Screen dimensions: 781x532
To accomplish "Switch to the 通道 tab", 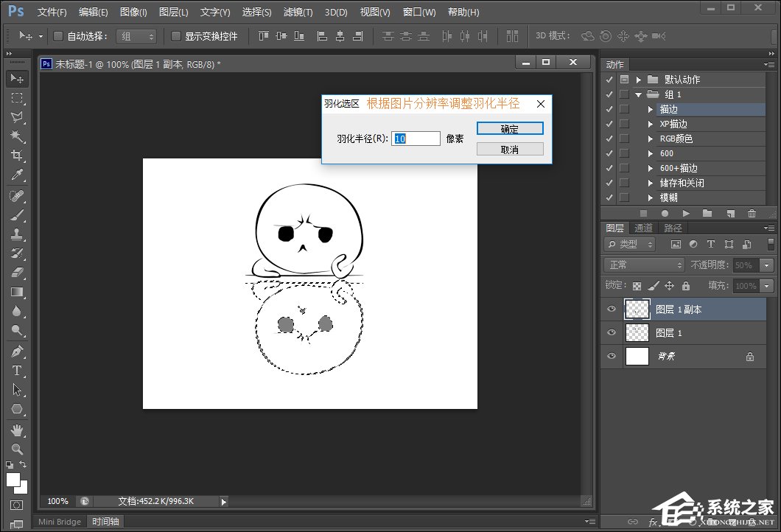I will 644,228.
